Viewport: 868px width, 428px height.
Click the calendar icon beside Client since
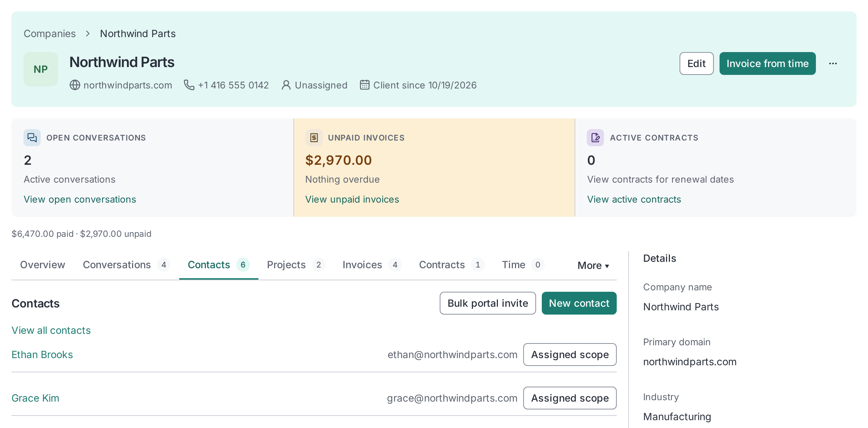pyautogui.click(x=364, y=85)
